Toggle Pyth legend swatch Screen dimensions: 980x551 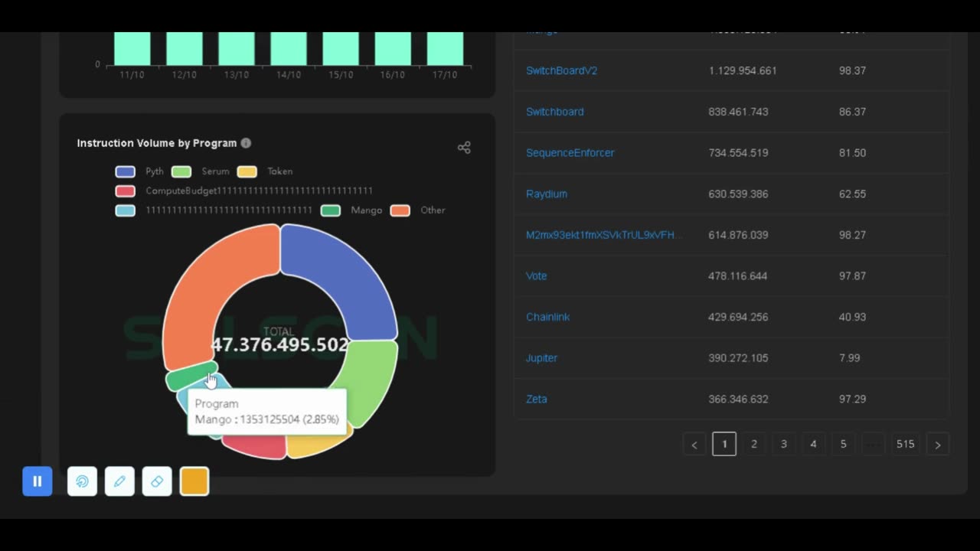(125, 171)
